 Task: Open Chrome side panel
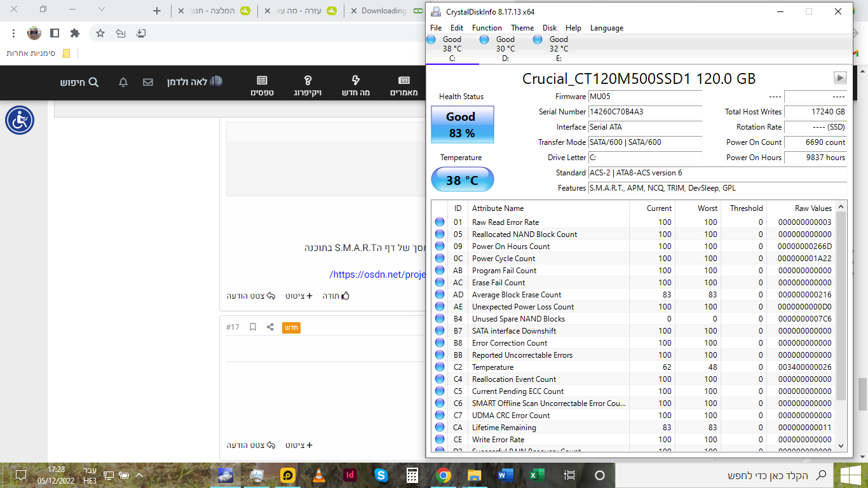[x=55, y=33]
